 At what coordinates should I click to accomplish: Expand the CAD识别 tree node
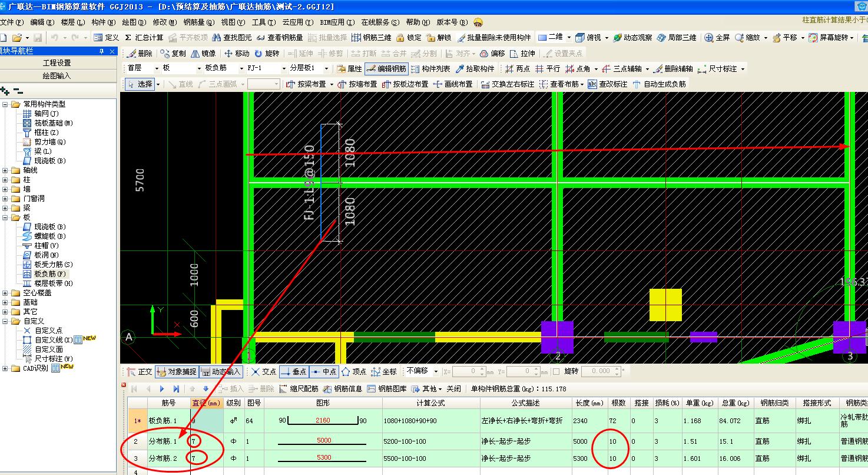point(5,368)
